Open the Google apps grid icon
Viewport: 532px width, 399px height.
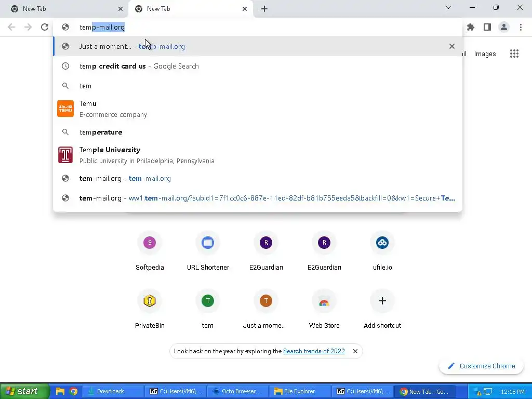coord(514,54)
